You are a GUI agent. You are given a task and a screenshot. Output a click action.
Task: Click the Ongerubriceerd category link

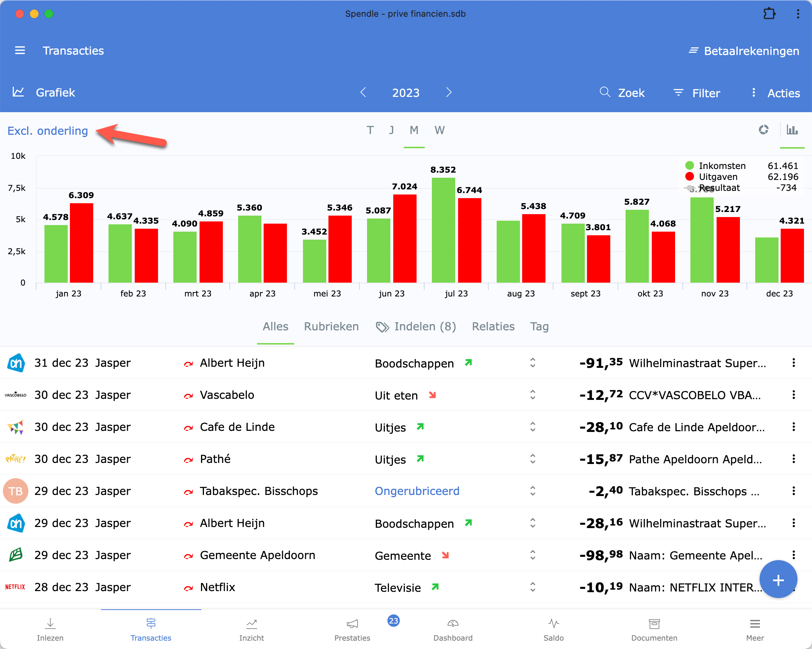(x=417, y=491)
